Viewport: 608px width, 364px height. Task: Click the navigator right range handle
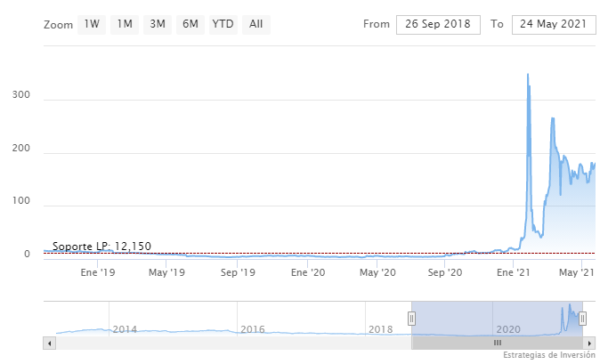click(x=584, y=319)
